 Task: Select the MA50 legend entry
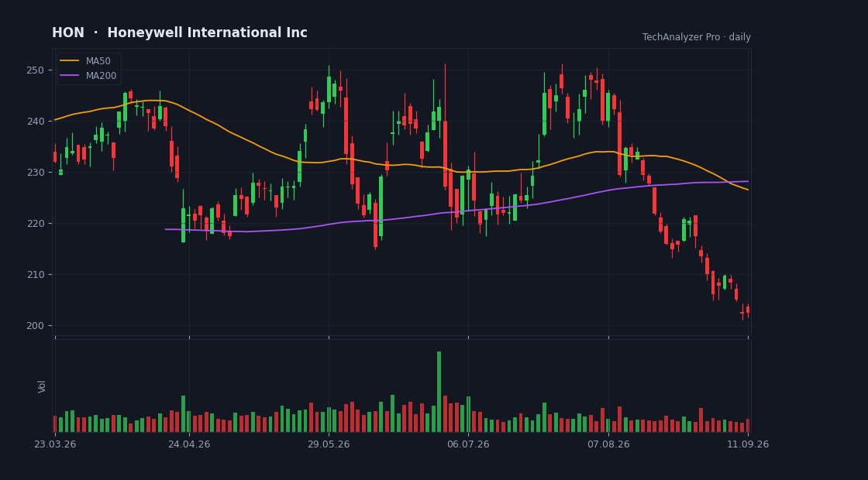pyautogui.click(x=88, y=61)
